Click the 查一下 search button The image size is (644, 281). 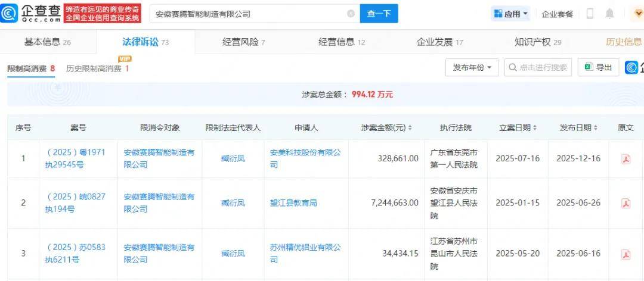click(379, 14)
